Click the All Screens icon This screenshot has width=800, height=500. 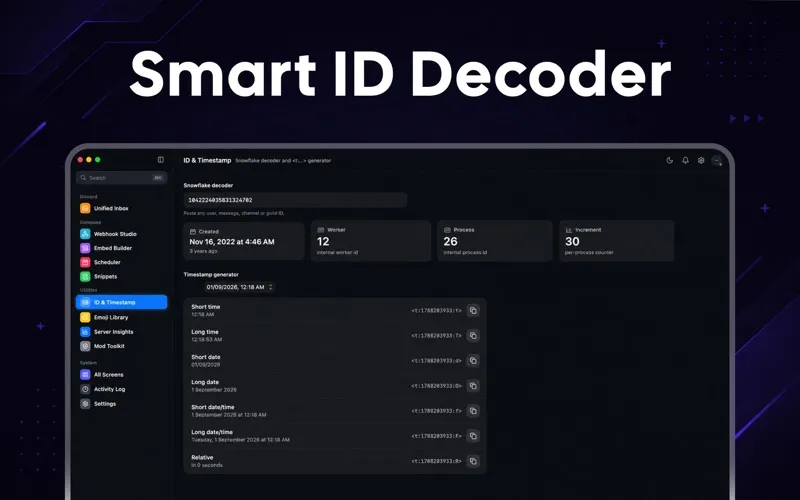point(85,374)
